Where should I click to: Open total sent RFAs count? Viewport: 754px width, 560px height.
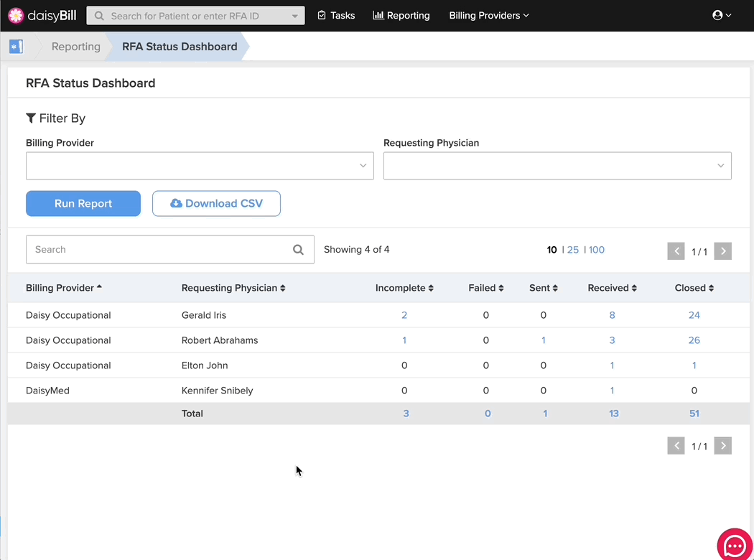(x=545, y=414)
